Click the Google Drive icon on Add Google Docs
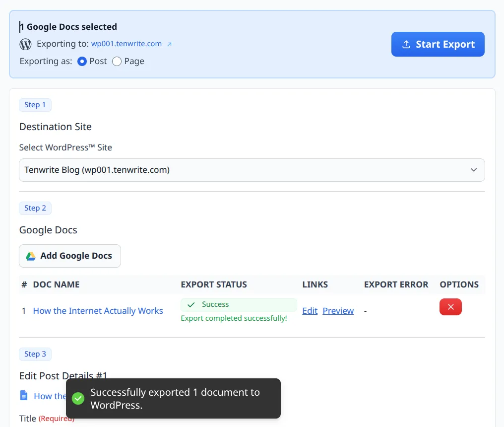 30,255
